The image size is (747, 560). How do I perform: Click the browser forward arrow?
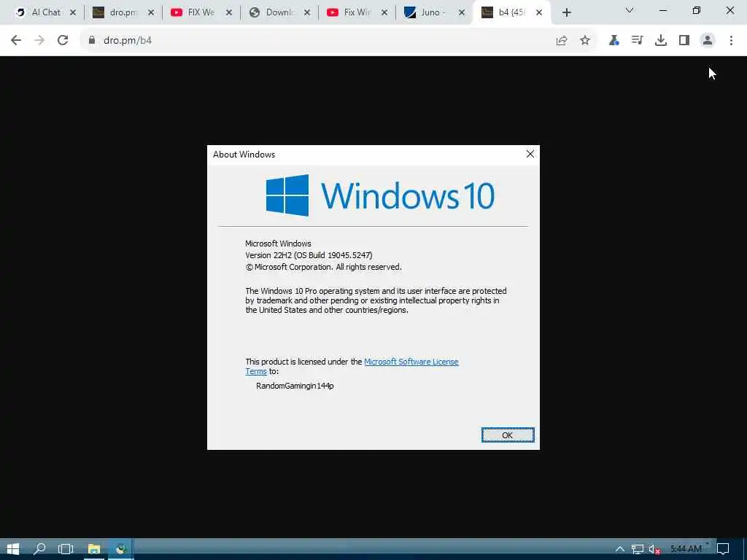tap(39, 41)
